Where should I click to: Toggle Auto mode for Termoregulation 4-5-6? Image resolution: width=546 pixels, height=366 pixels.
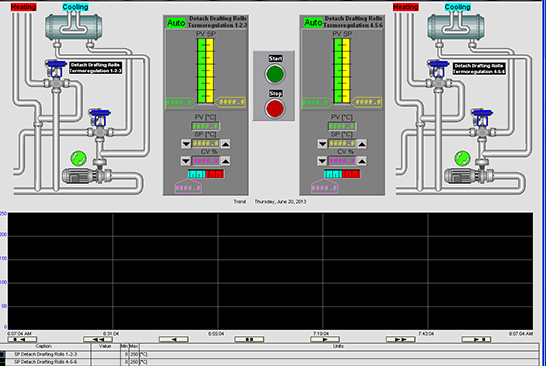coord(313,22)
